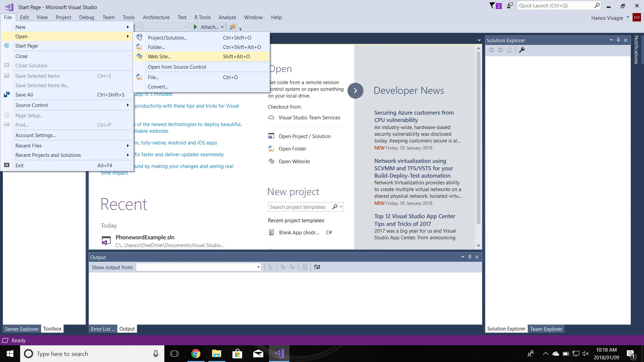Click the Solution Explorer properties wrench icon
Screen dimensions: 644x362
522,50
